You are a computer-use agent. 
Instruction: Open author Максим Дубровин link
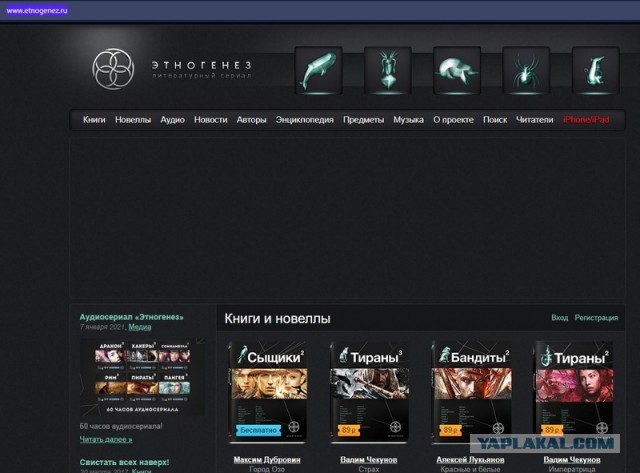[267, 460]
